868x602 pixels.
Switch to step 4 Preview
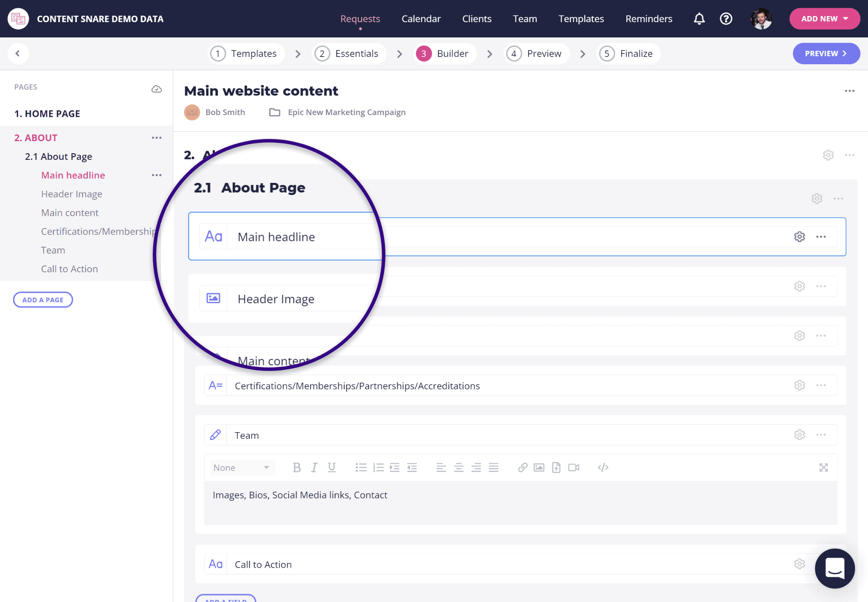[x=536, y=53]
